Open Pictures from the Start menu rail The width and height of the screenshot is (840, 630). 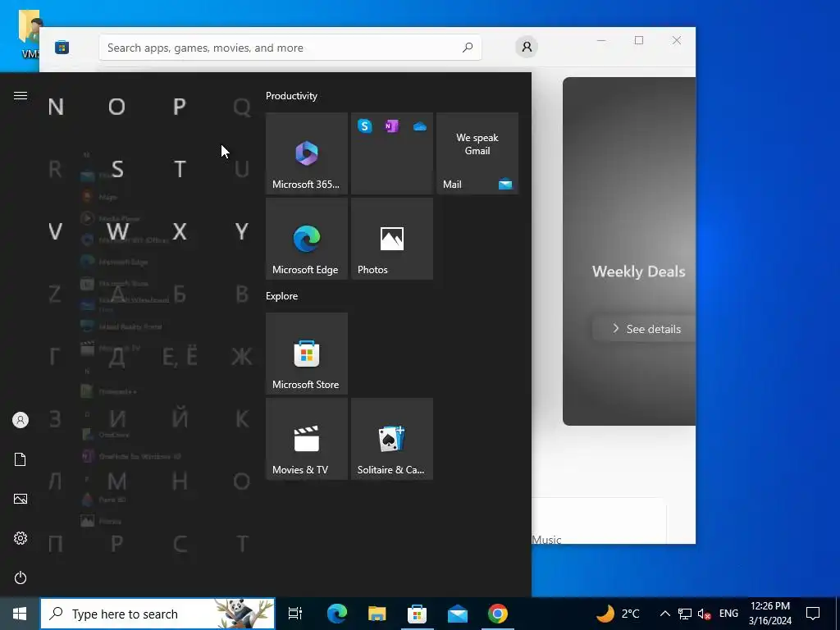pyautogui.click(x=21, y=499)
